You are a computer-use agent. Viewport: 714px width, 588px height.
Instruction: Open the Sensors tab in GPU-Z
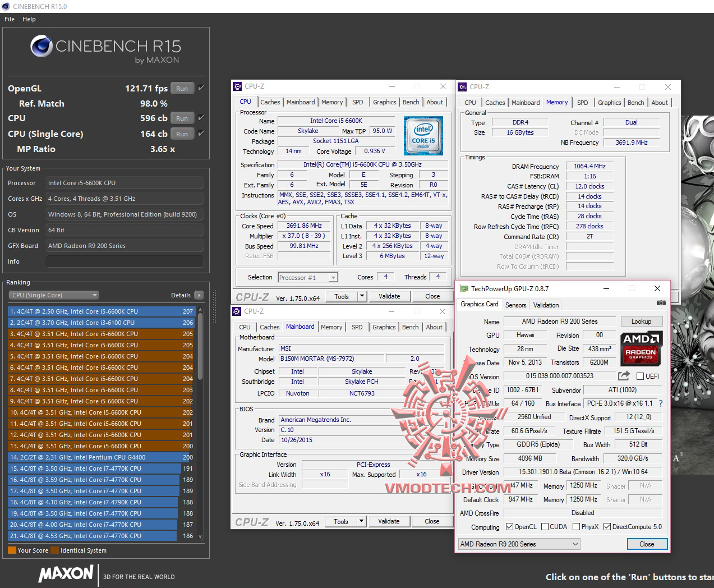[515, 305]
